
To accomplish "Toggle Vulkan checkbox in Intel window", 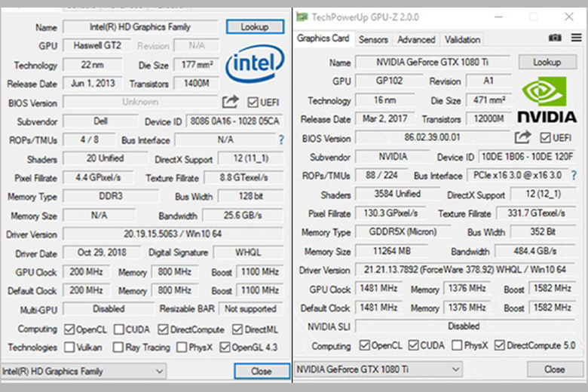I will point(69,347).
